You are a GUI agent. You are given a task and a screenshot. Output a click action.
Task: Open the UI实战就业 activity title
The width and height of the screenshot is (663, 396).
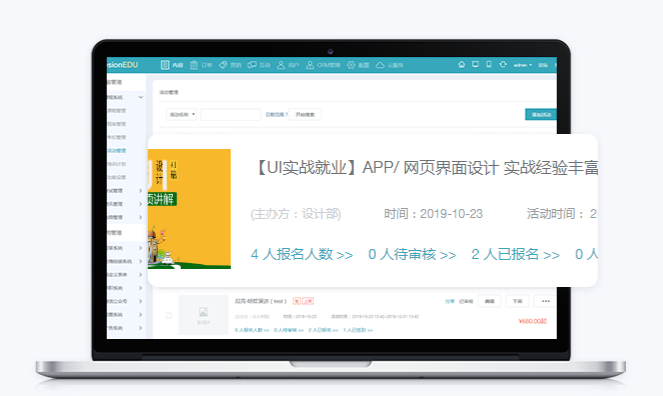pyautogui.click(x=426, y=168)
